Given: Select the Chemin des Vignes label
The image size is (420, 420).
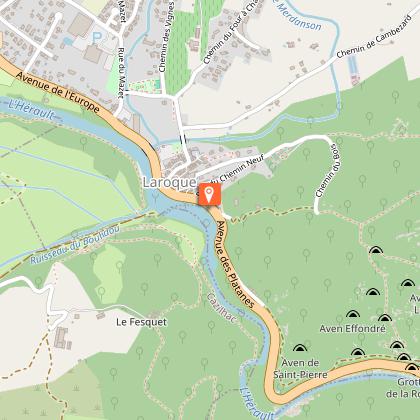Looking at the screenshot, I should point(166,36).
